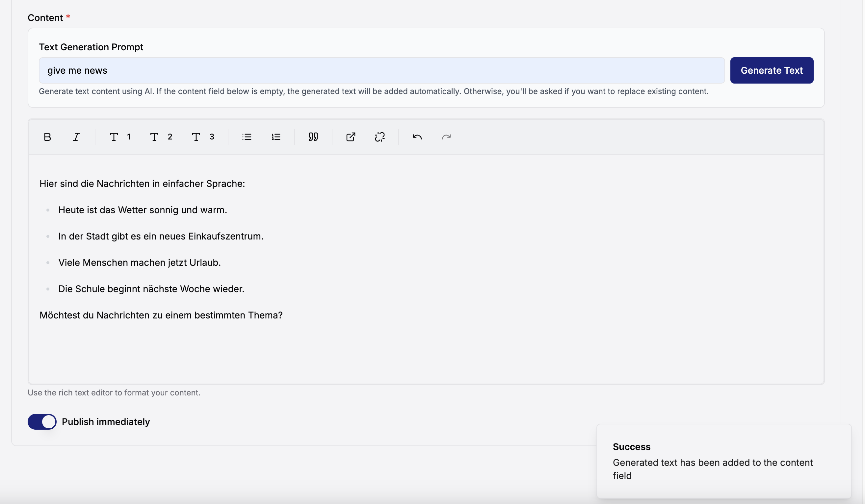Click the Generate Text button
This screenshot has height=504, width=865.
coord(772,70)
